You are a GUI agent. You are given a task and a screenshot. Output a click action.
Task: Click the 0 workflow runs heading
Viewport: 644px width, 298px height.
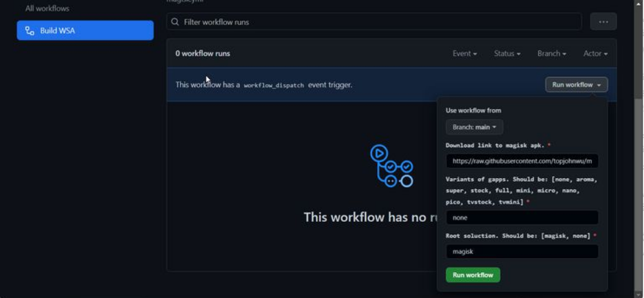pyautogui.click(x=202, y=54)
